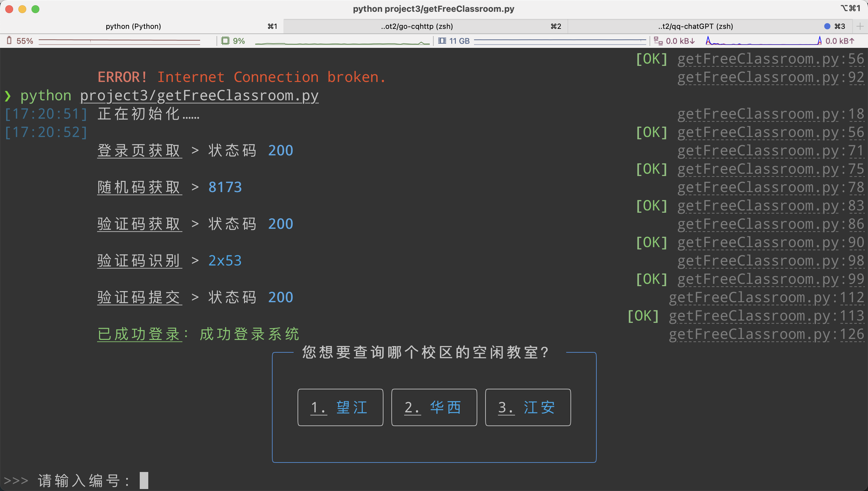Click the [OK] marker beside getFreeClassroom.py:99
The image size is (868, 491).
[652, 280]
